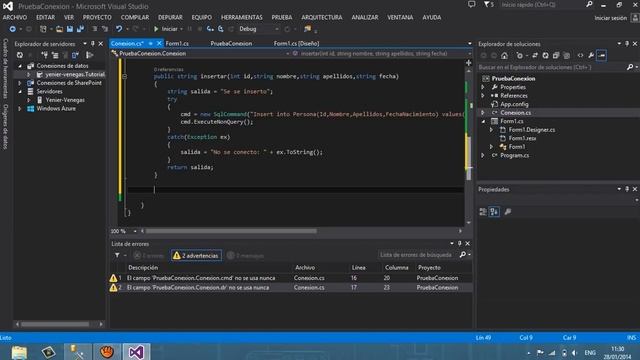The width and height of the screenshot is (640, 360).
Task: Select the warning about Conexion.cmd never used
Action: click(x=291, y=278)
